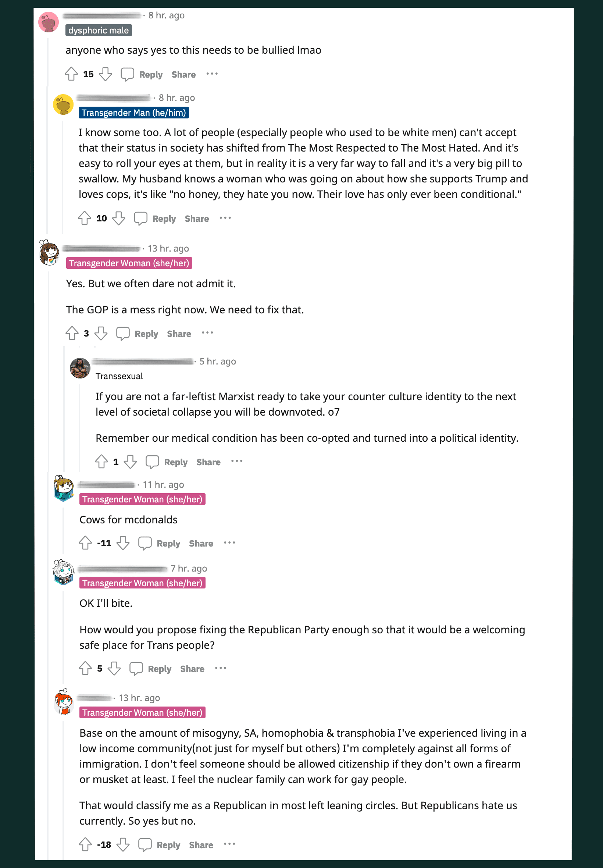The width and height of the screenshot is (603, 868).
Task: Reply to the 'conditional love' comment
Action: point(164,219)
